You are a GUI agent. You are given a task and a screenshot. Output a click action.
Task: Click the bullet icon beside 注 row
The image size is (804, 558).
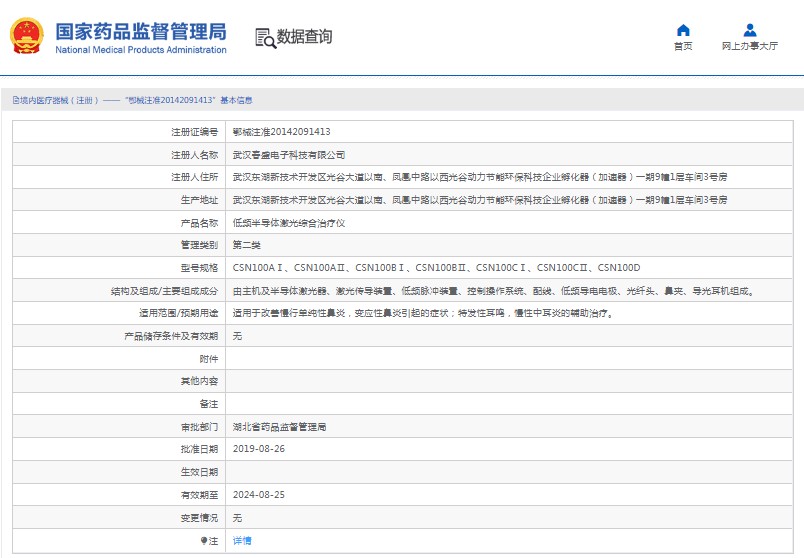[x=204, y=541]
